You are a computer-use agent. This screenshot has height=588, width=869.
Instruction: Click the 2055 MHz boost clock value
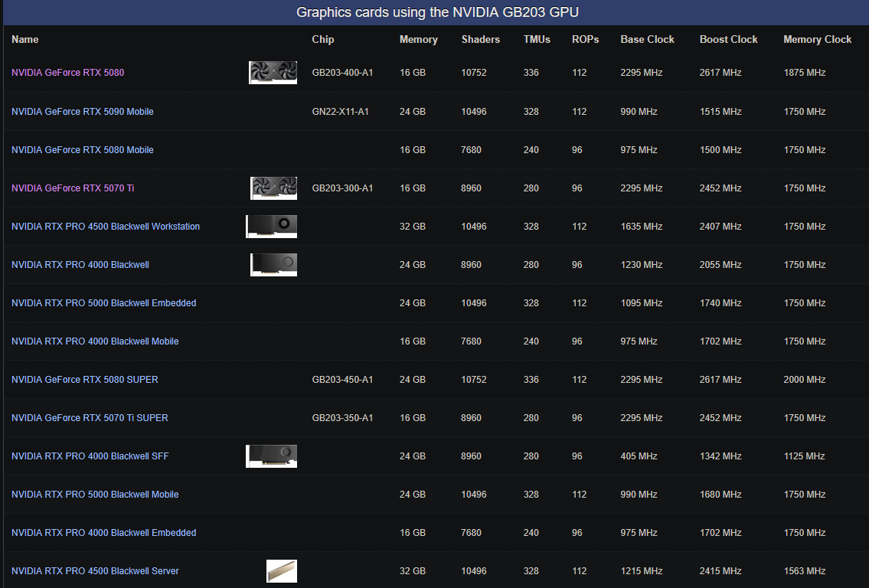click(720, 264)
